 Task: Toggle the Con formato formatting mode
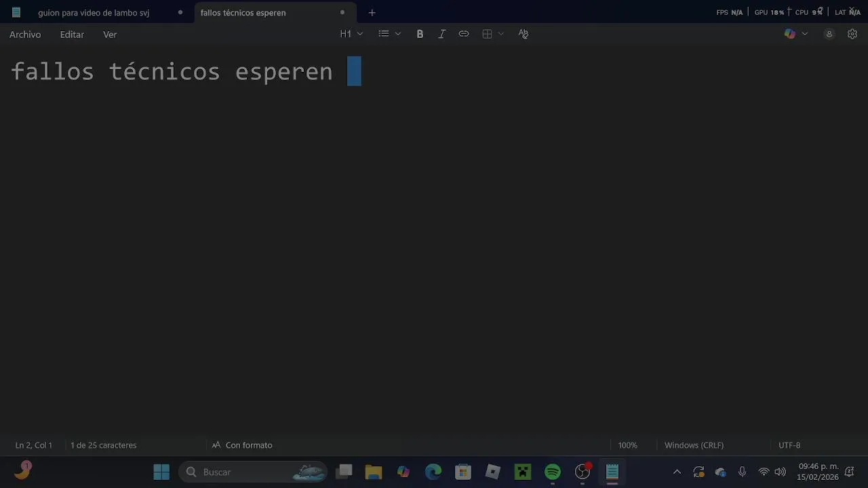click(x=242, y=445)
